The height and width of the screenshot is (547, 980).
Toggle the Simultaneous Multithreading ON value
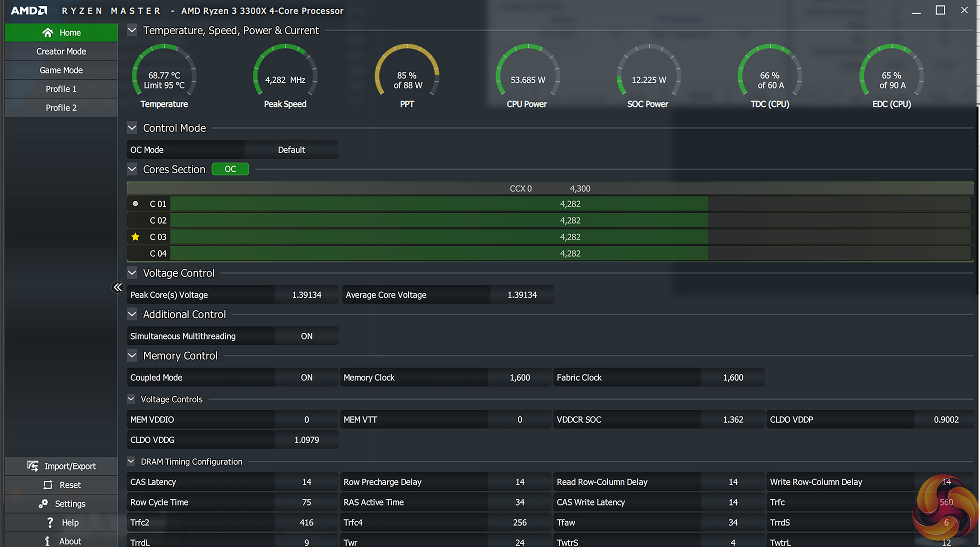tap(306, 336)
